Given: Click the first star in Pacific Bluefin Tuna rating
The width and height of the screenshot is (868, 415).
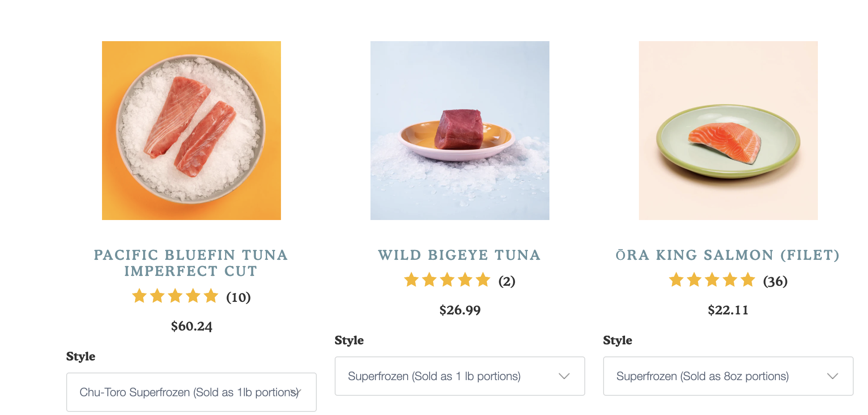Looking at the screenshot, I should tap(140, 296).
